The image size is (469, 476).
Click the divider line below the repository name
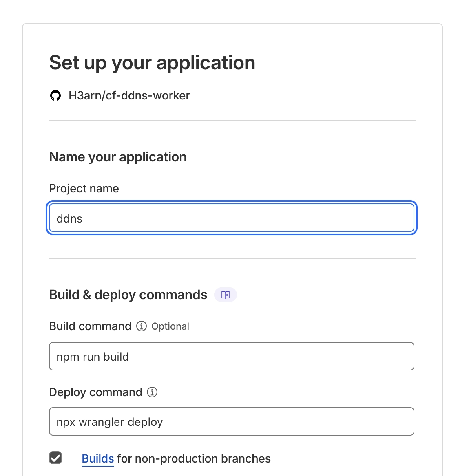(x=232, y=121)
